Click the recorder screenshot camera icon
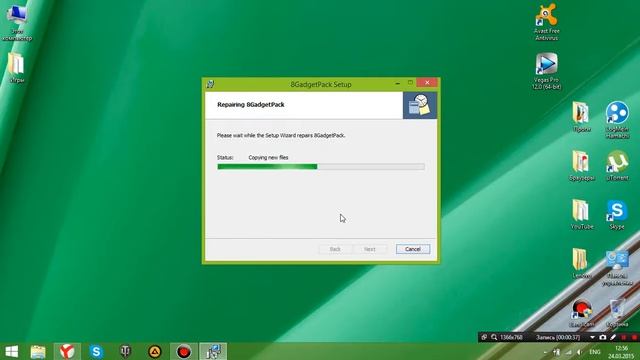This screenshot has height=360, width=640. 603,338
